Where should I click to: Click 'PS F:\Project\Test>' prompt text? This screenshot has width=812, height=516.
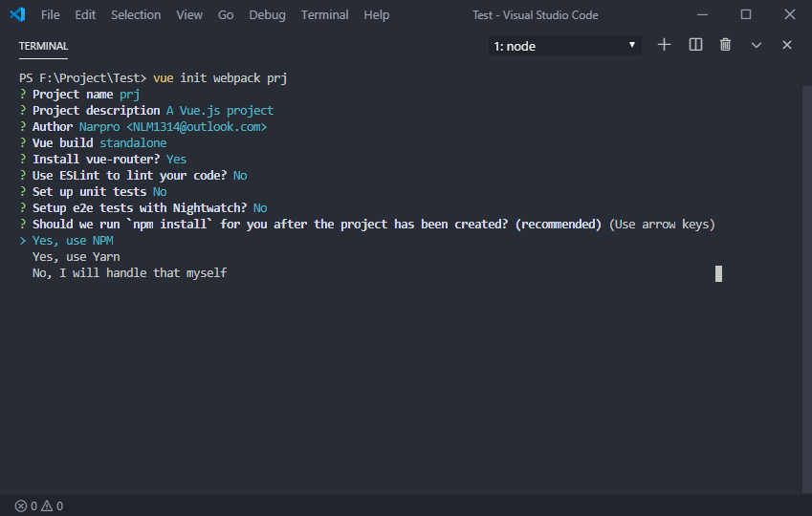point(83,78)
